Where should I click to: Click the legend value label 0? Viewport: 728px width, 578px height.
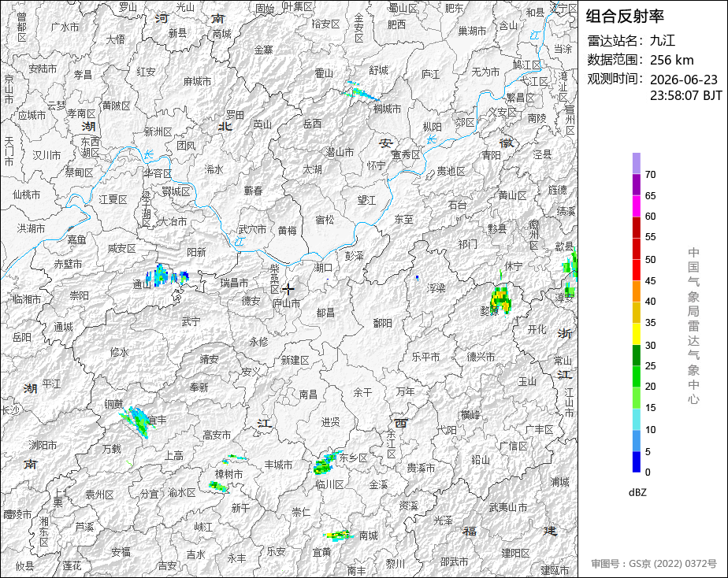click(x=648, y=472)
